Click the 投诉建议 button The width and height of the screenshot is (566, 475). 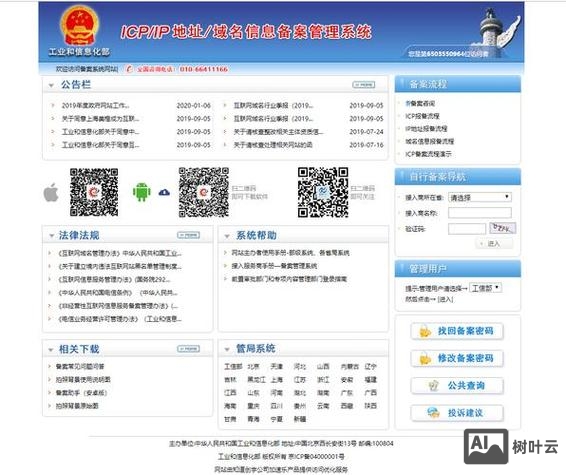pos(457,413)
